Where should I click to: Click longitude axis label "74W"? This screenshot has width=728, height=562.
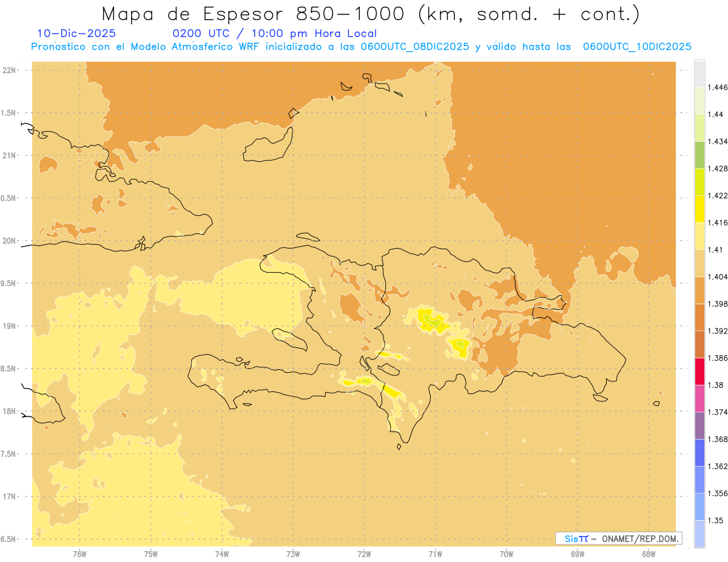click(x=222, y=554)
